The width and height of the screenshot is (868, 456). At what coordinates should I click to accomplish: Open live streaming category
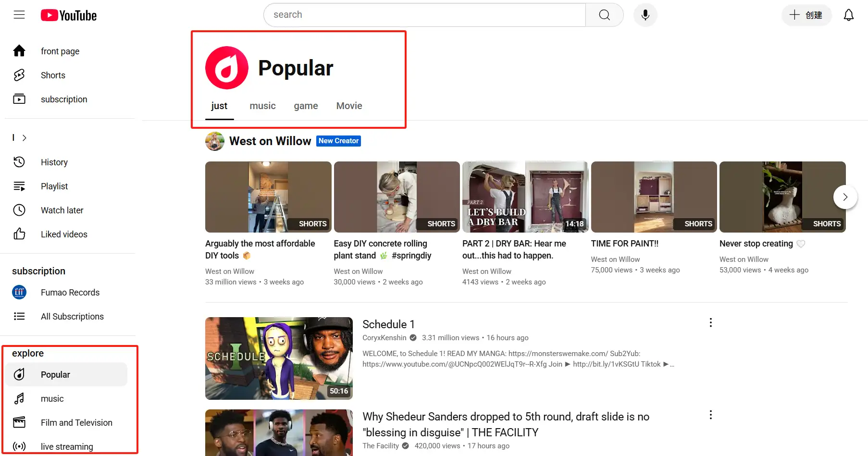point(67,446)
